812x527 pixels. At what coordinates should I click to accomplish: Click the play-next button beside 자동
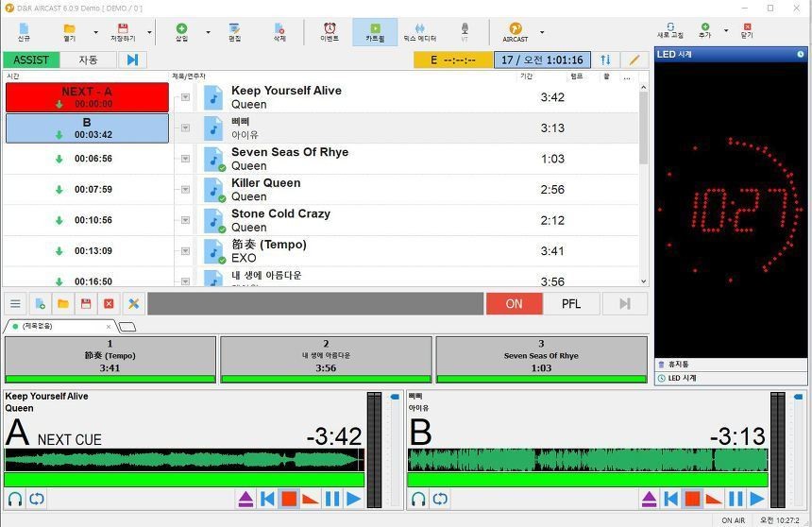pos(132,60)
